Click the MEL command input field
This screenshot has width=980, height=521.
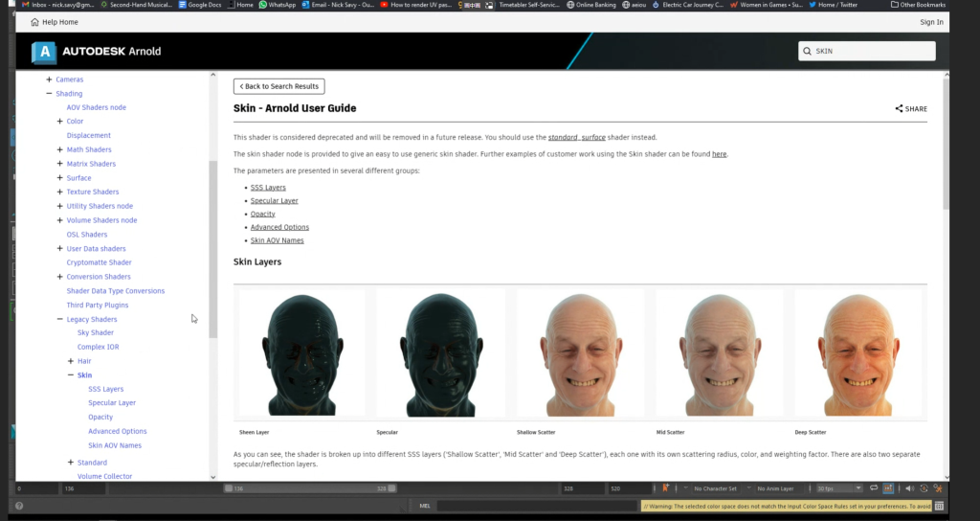(536, 506)
